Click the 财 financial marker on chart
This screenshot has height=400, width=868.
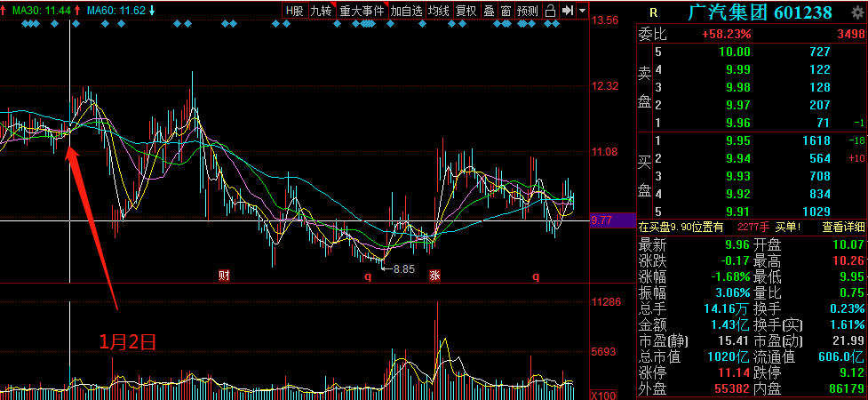tap(224, 276)
